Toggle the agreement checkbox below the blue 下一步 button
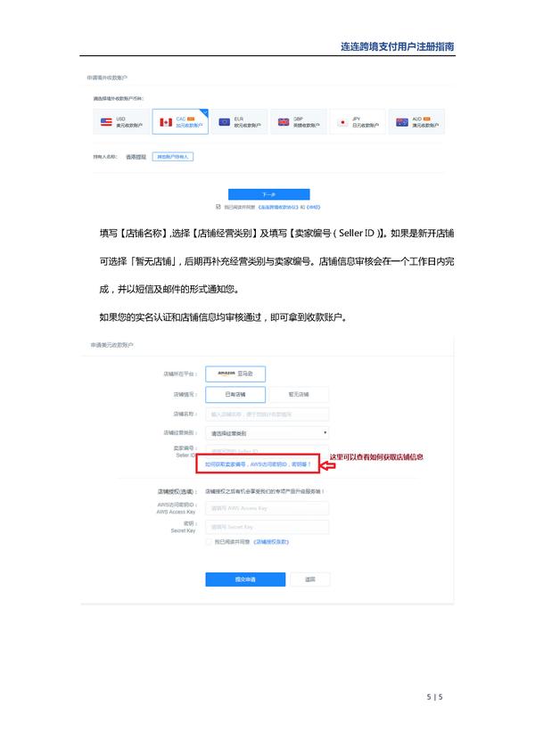535x756 pixels. pos(218,207)
